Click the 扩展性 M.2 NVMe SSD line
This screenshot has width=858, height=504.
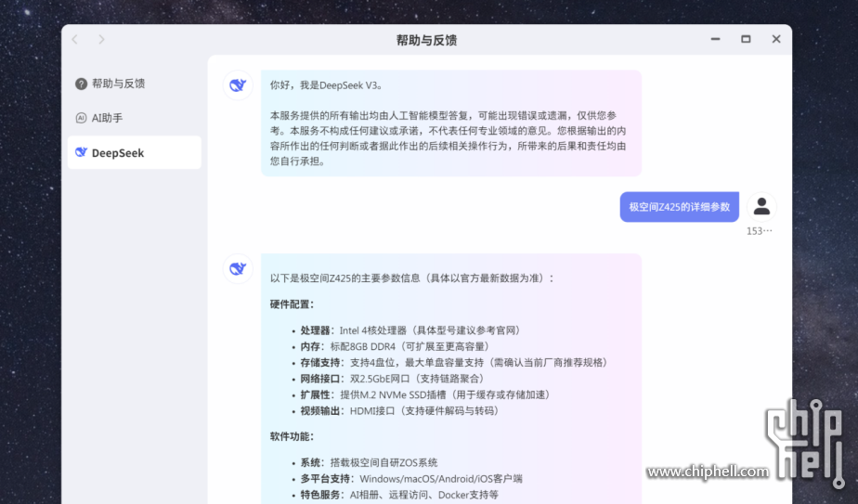[x=425, y=394]
